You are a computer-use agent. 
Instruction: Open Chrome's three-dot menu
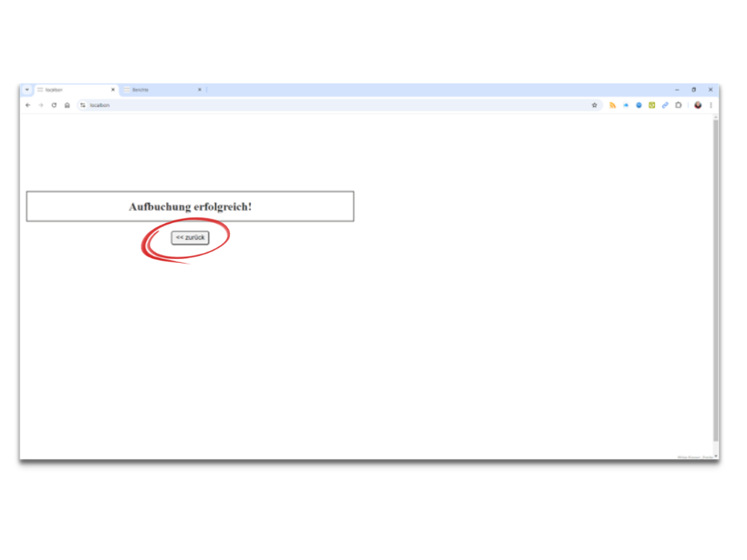[710, 105]
